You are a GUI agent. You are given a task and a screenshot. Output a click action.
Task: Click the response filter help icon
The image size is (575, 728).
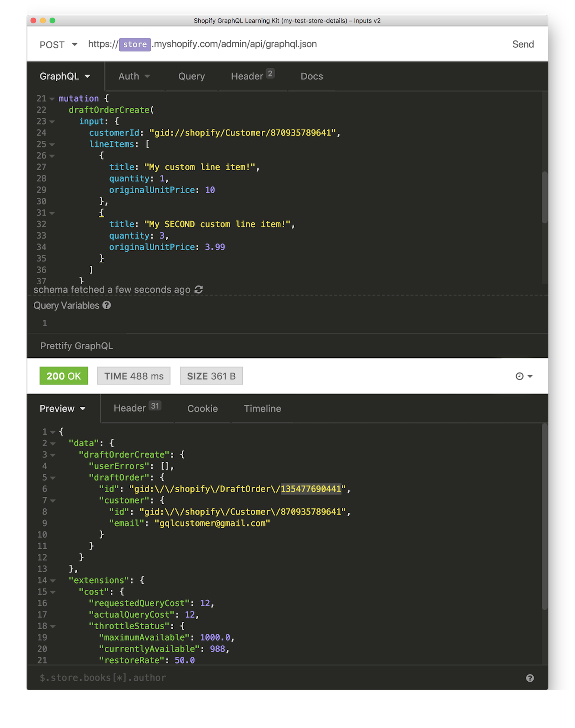(530, 678)
